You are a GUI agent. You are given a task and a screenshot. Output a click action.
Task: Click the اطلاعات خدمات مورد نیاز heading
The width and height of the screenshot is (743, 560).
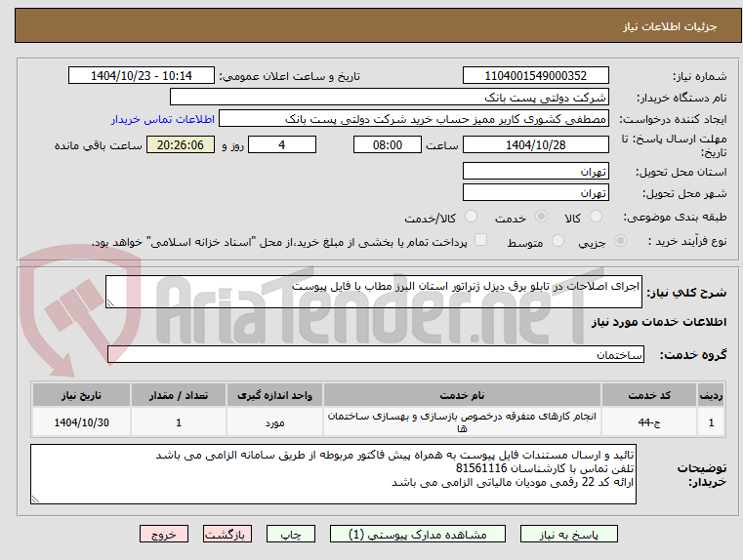point(659,322)
